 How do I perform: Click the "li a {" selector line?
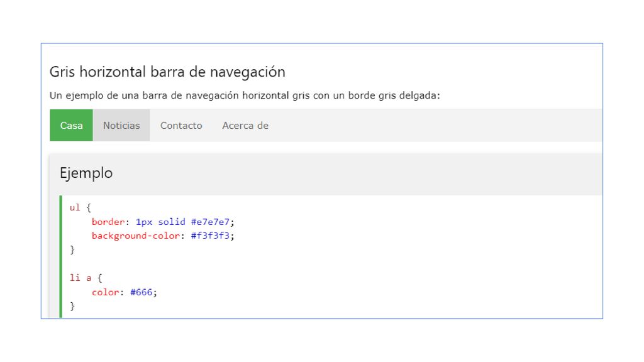[86, 278]
